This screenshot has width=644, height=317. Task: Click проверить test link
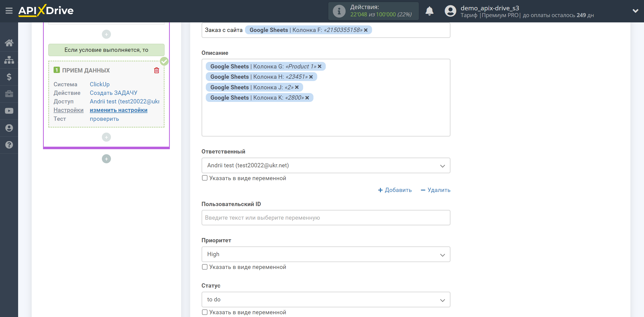coord(104,119)
